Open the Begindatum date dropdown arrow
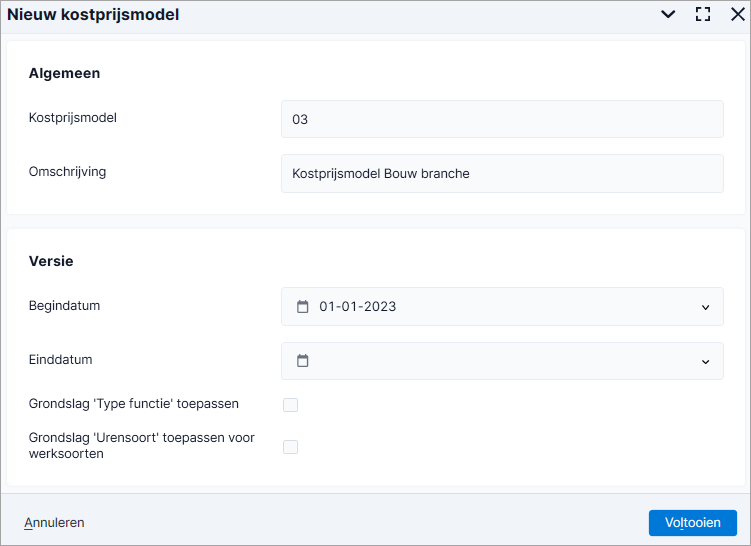751x546 pixels. coord(705,307)
